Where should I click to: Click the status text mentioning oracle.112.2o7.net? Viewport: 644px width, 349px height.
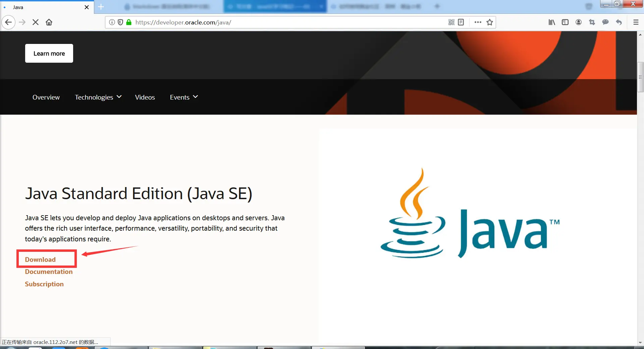[50, 342]
